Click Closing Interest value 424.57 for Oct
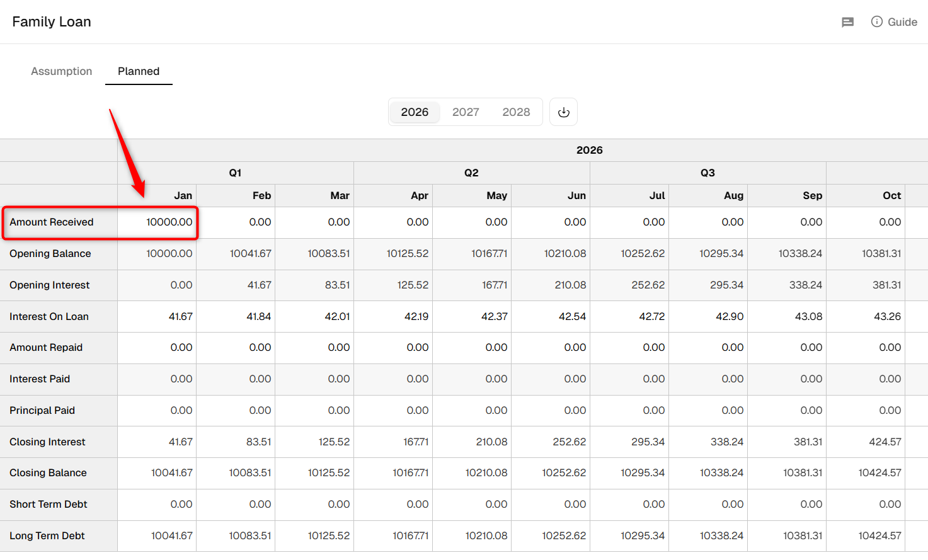The width and height of the screenshot is (928, 560). (885, 442)
